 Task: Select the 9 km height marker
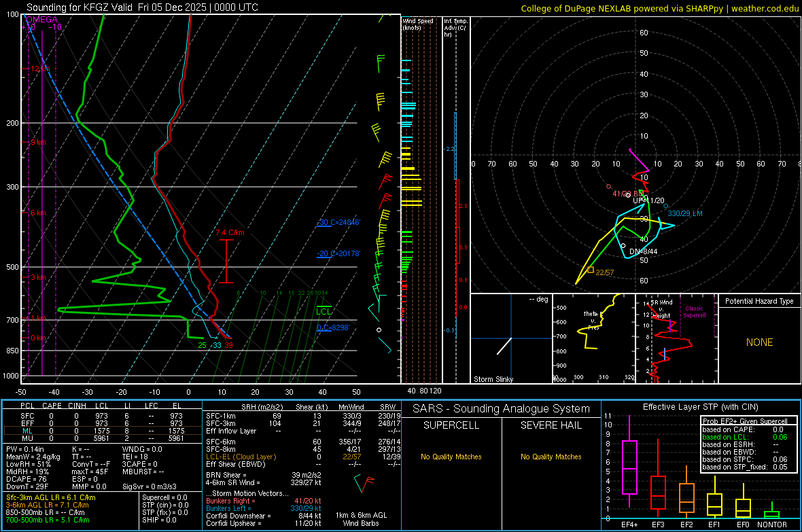pos(38,142)
